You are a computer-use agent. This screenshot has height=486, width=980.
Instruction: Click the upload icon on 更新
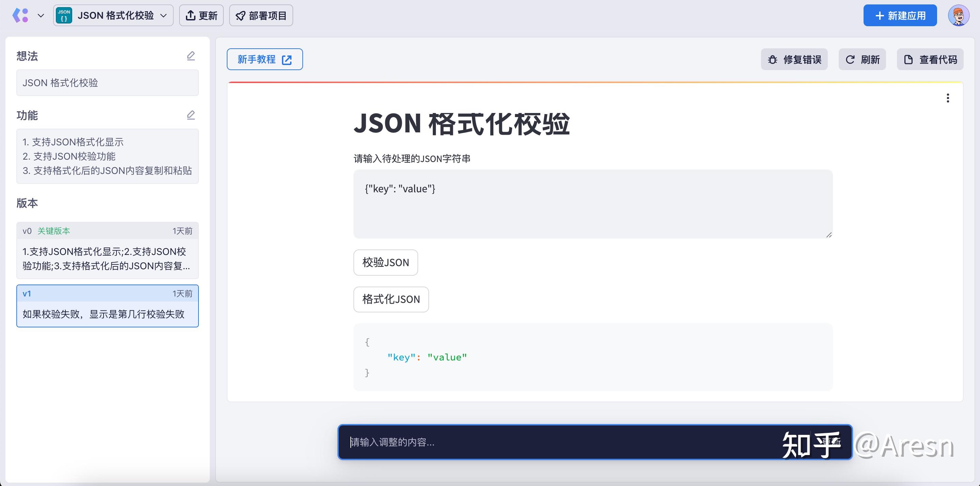[x=191, y=15]
